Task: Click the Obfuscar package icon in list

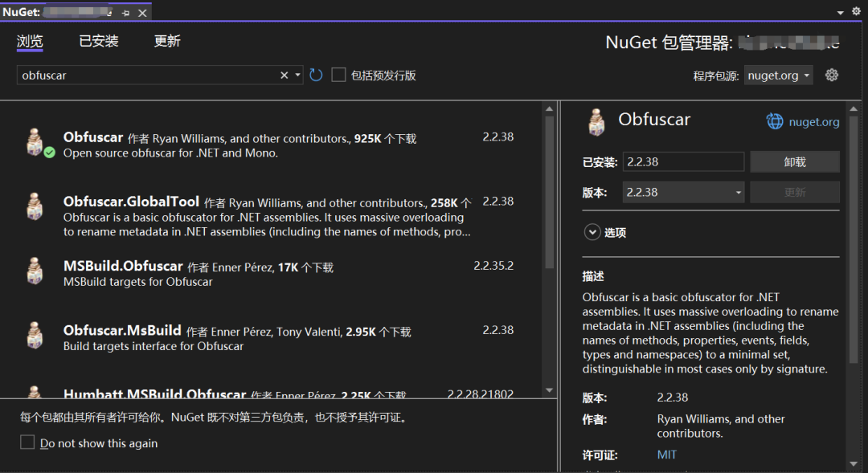Action: 35,142
